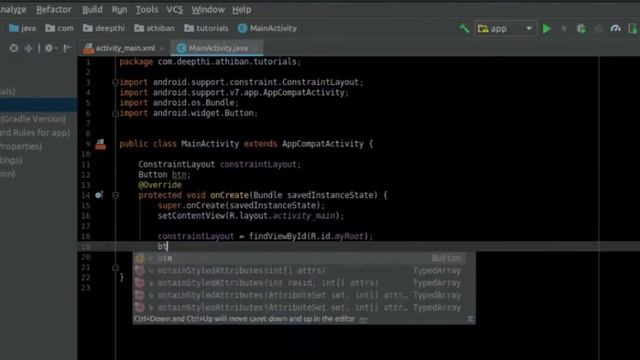Open the Tools menu
This screenshot has width=640, height=360.
point(147,9)
